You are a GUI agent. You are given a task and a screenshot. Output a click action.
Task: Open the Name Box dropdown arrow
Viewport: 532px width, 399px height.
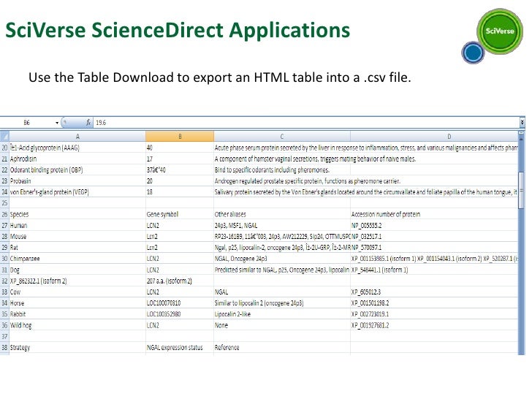click(57, 123)
